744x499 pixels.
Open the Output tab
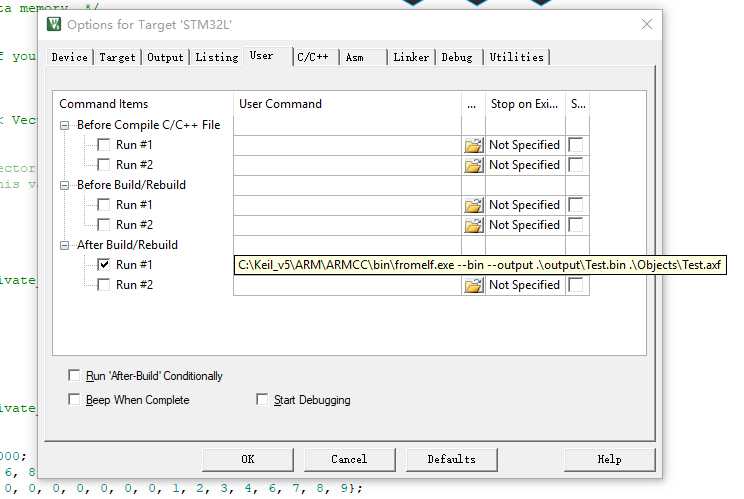(165, 57)
